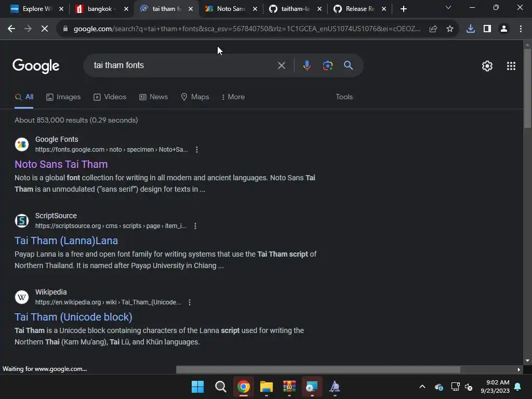Image resolution: width=532 pixels, height=399 pixels.
Task: Open Google apps grid
Action: 511,66
